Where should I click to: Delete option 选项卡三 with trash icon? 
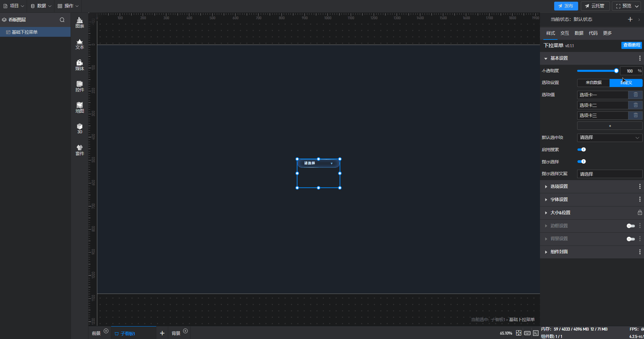[636, 115]
